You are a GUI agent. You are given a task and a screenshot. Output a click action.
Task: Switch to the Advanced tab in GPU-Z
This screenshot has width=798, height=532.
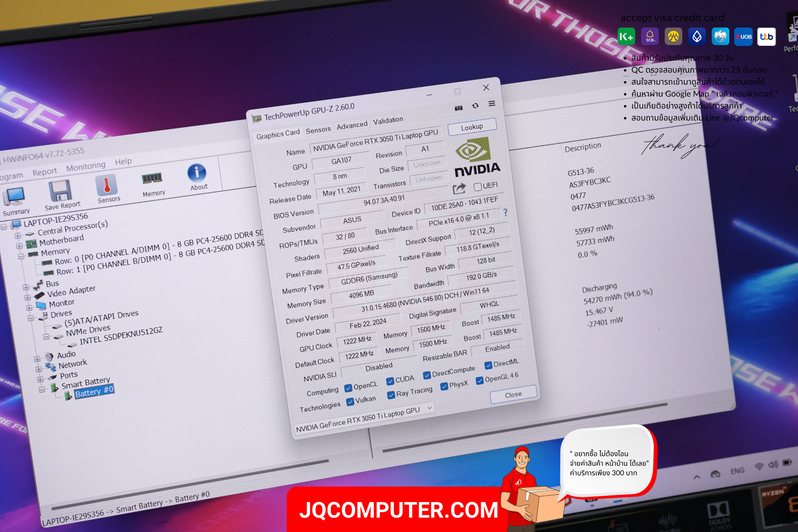pyautogui.click(x=352, y=125)
